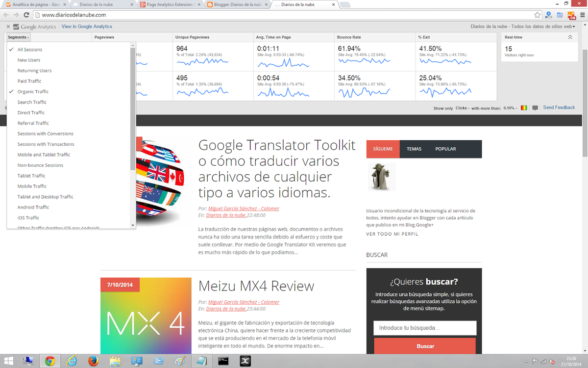Click the Page Analytics extension icon
588x368 pixels.
point(571,15)
